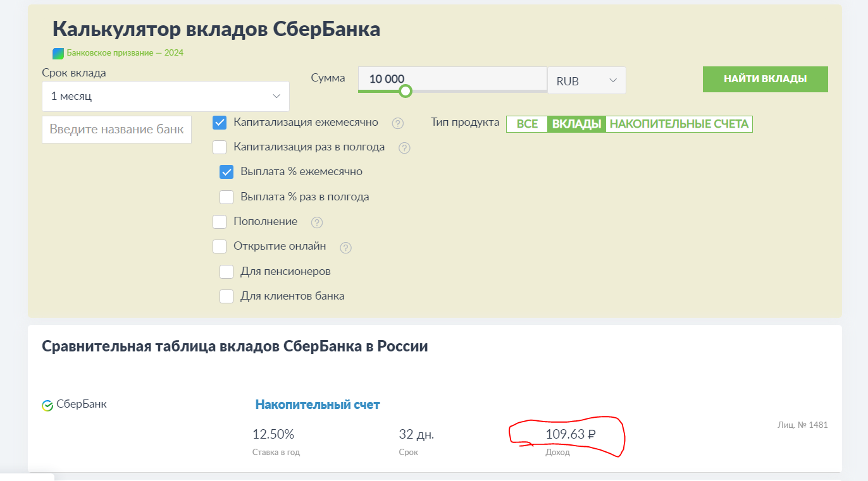
Task: Click the Доход caption
Action: [557, 453]
